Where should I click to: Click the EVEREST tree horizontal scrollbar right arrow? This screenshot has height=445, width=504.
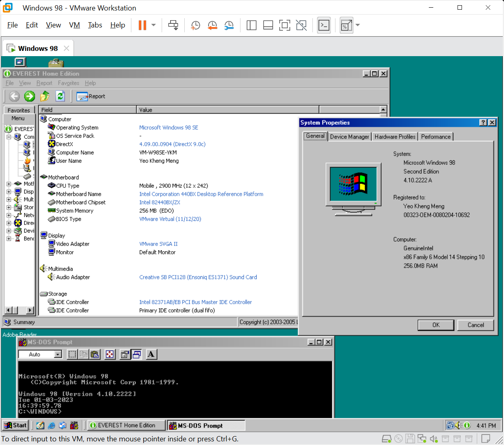[30, 310]
